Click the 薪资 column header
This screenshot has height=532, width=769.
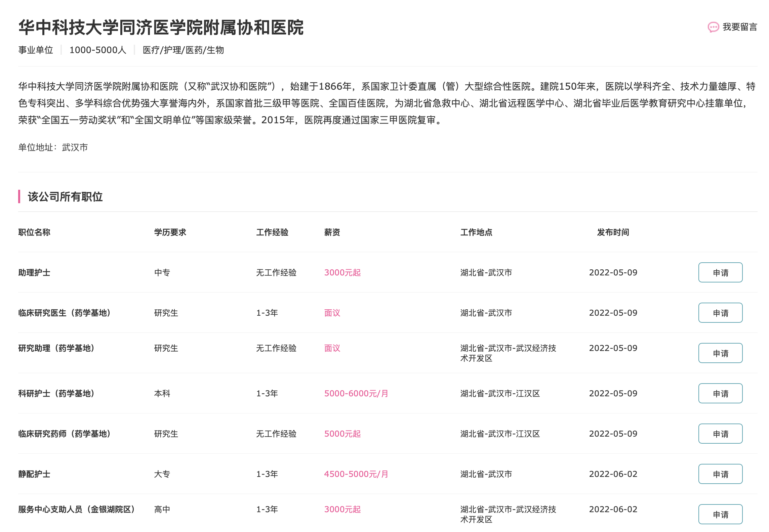coord(332,232)
